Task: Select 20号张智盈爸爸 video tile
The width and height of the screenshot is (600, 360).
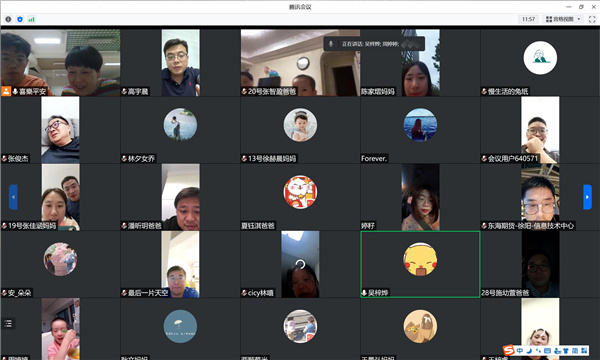Action: tap(300, 62)
